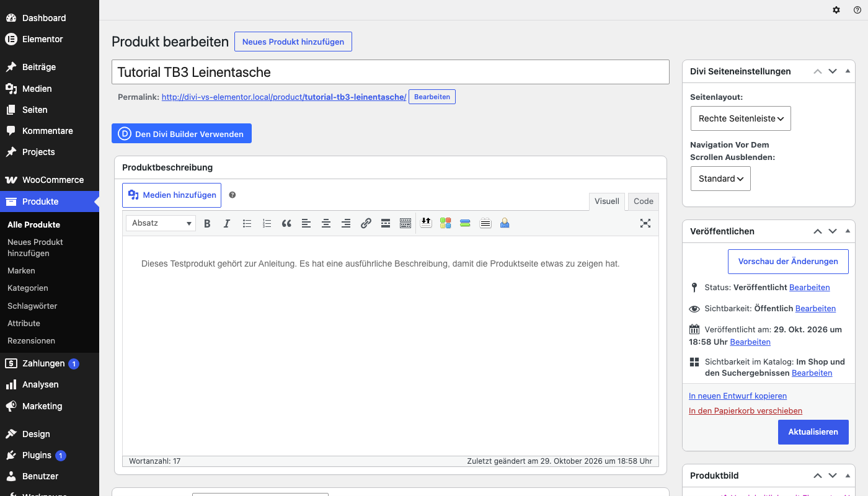The width and height of the screenshot is (868, 496).
Task: Toggle bold formatting in the editor toolbar
Action: [207, 223]
